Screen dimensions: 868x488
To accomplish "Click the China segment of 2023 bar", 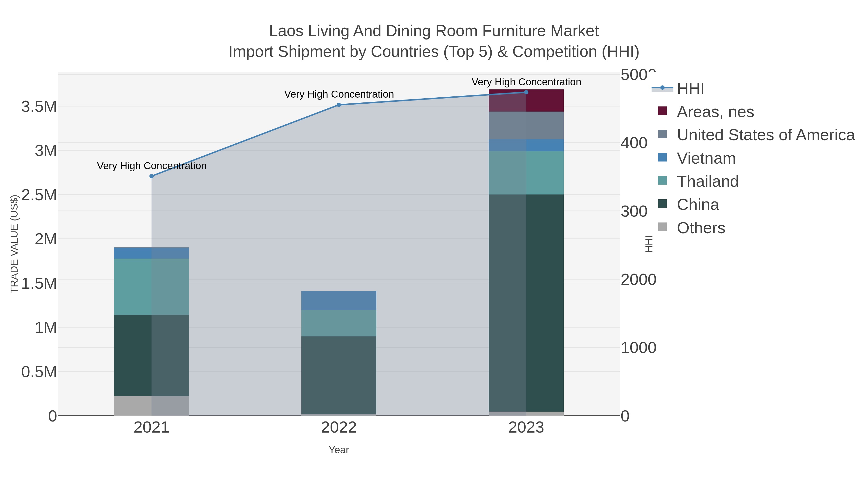I will pyautogui.click(x=526, y=303).
